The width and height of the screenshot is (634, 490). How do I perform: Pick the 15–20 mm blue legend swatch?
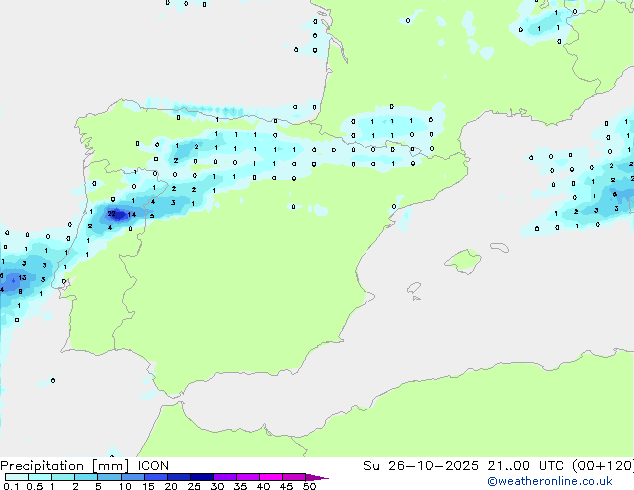(x=156, y=477)
